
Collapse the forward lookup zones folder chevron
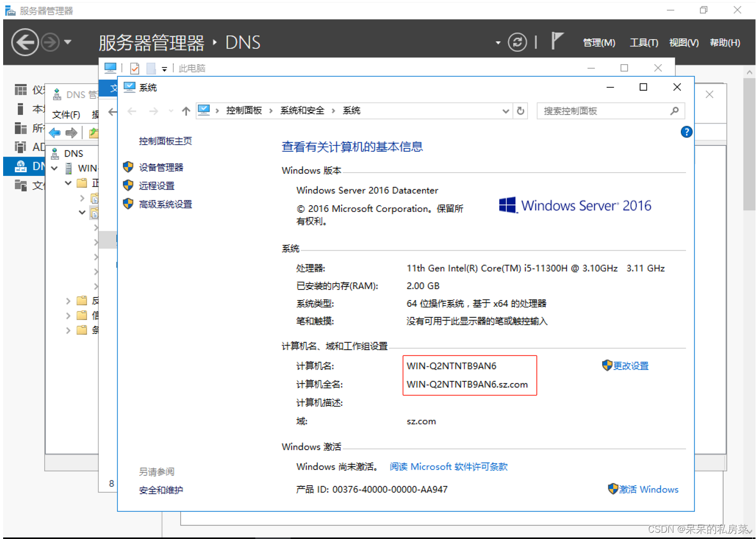pos(68,183)
